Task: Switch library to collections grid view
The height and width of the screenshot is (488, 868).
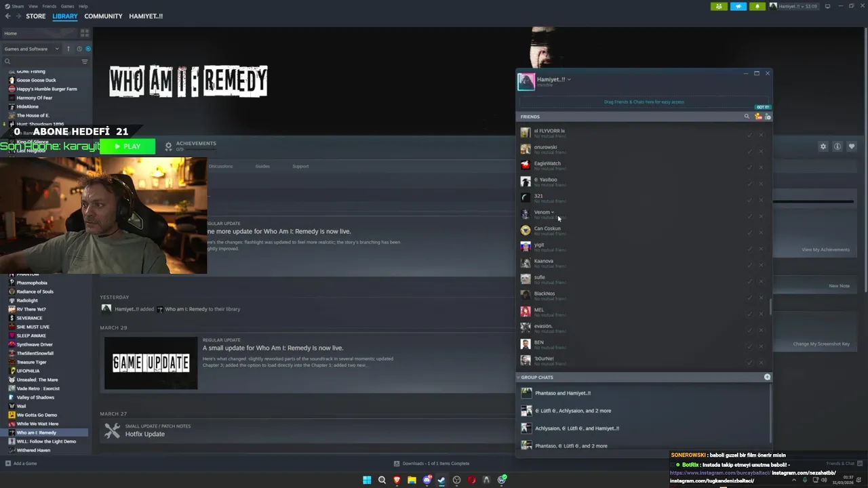Action: coord(85,33)
